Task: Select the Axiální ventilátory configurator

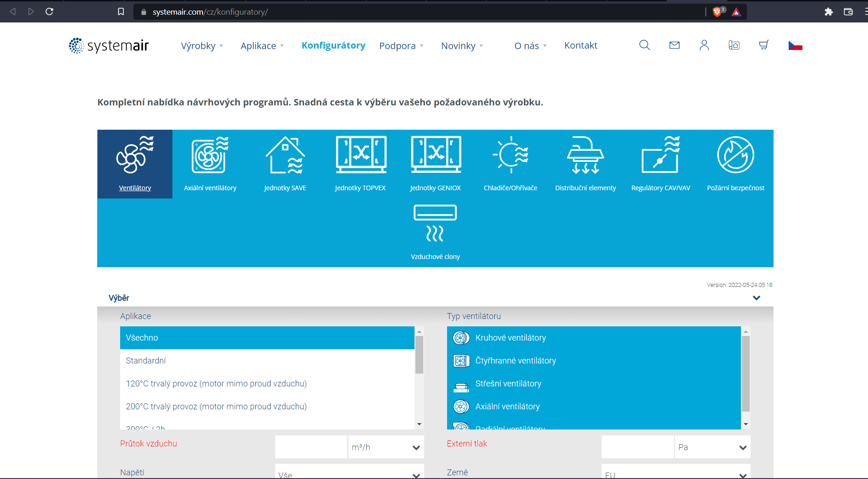Action: [x=210, y=164]
